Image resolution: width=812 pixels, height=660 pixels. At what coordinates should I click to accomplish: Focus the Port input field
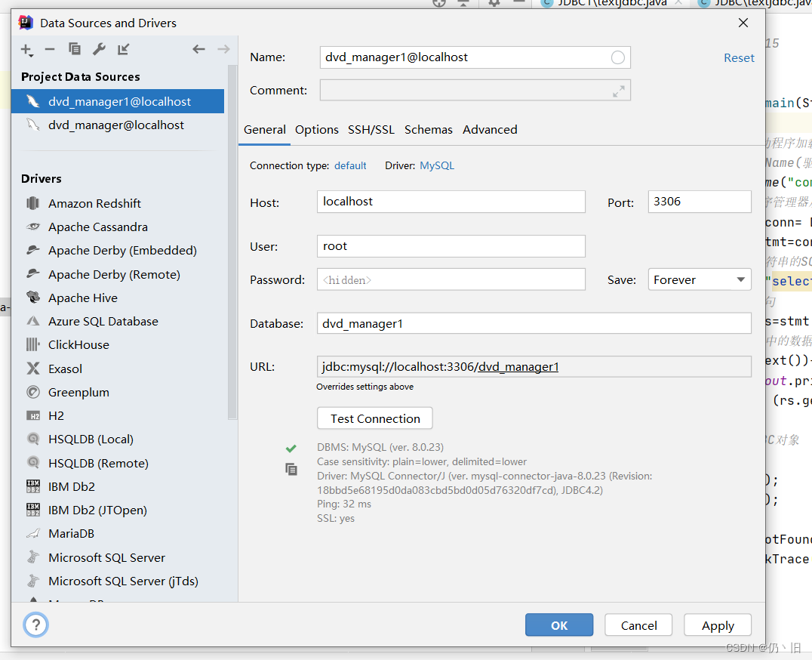pyautogui.click(x=700, y=202)
